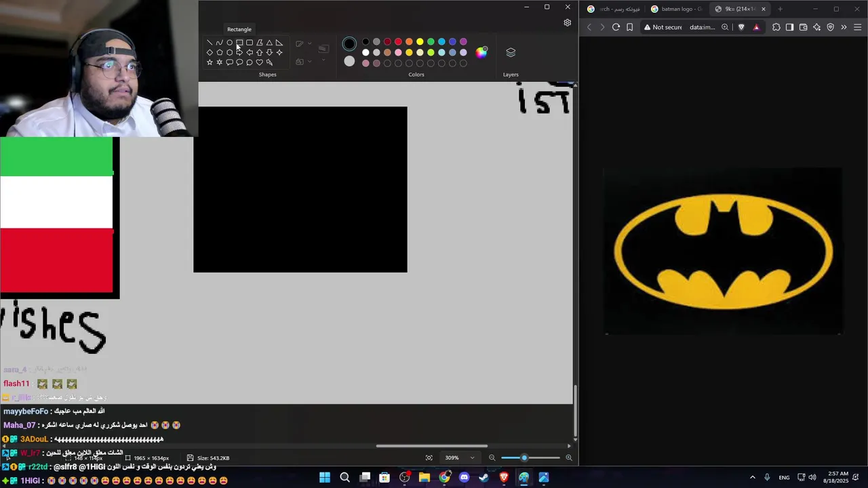Open the browser hamburger menu

(857, 27)
